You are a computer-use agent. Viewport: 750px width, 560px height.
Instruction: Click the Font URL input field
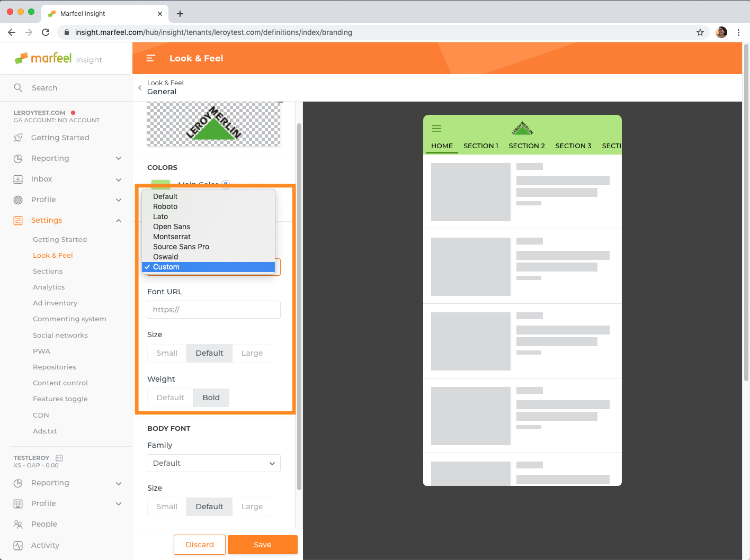point(213,310)
